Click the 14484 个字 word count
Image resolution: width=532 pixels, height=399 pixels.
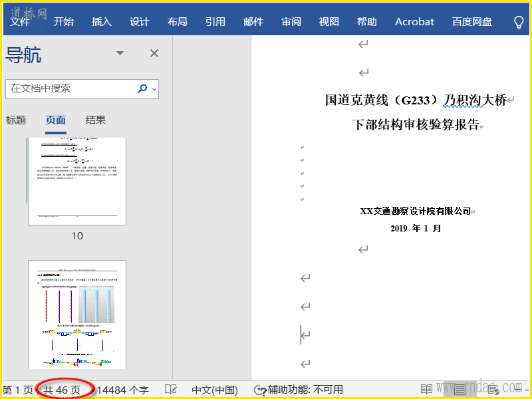tap(122, 390)
